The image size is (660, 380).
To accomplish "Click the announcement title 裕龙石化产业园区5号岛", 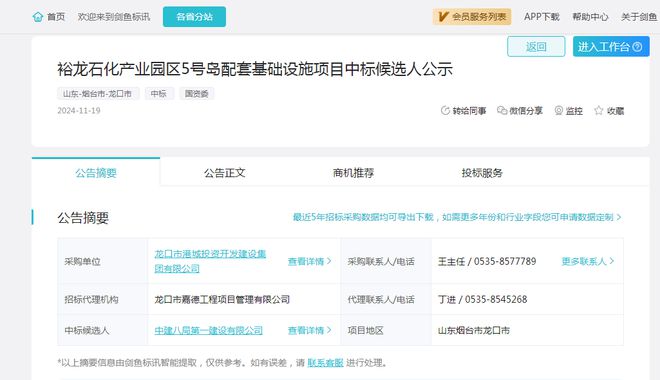I will (255, 69).
